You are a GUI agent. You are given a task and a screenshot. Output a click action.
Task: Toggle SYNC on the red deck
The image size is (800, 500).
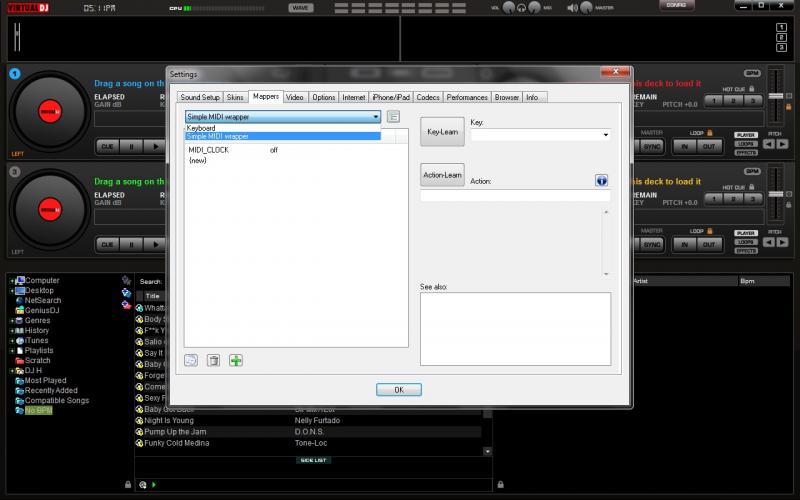pos(652,146)
